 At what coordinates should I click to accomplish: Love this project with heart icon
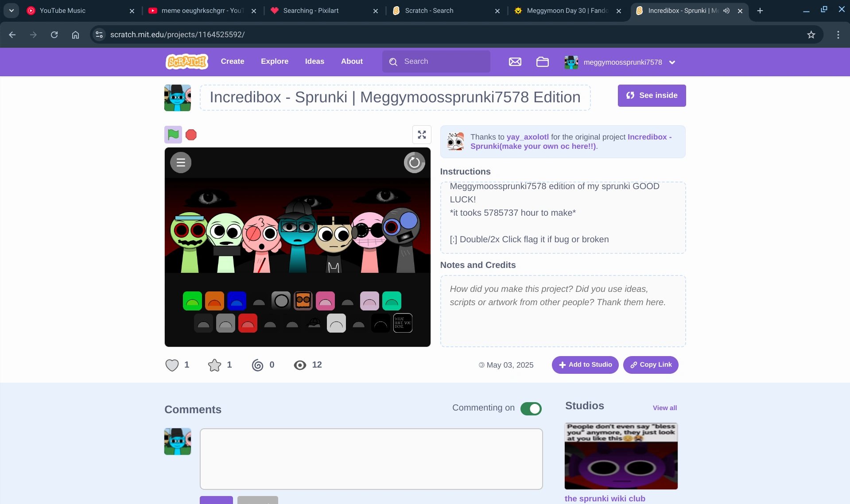tap(172, 365)
